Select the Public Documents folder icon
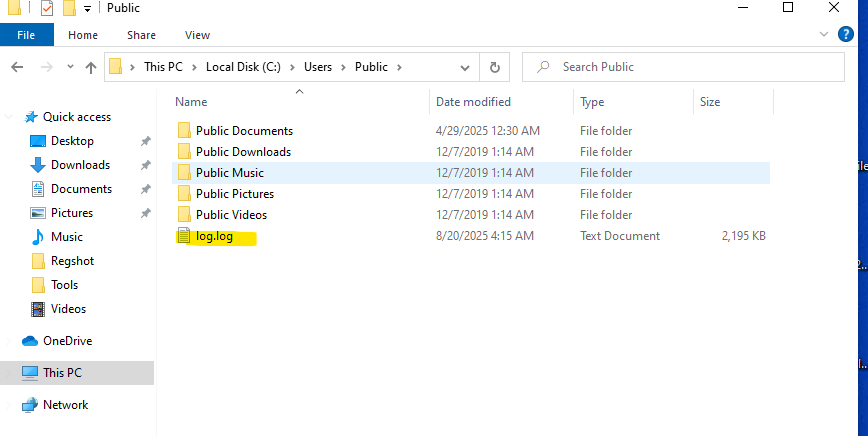The height and width of the screenshot is (436, 868). [183, 131]
